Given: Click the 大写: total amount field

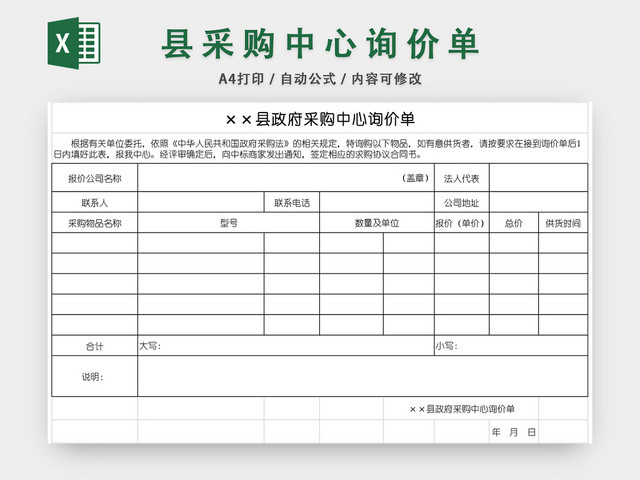Looking at the screenshot, I should [x=286, y=346].
